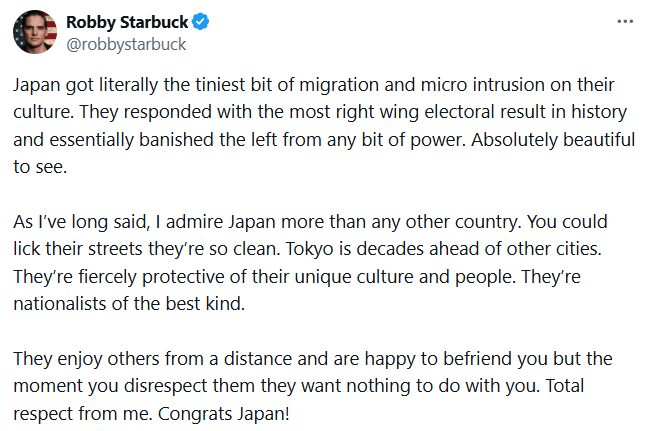The width and height of the screenshot is (653, 431).
Task: Open the three-dot more options menu
Action: [x=625, y=21]
